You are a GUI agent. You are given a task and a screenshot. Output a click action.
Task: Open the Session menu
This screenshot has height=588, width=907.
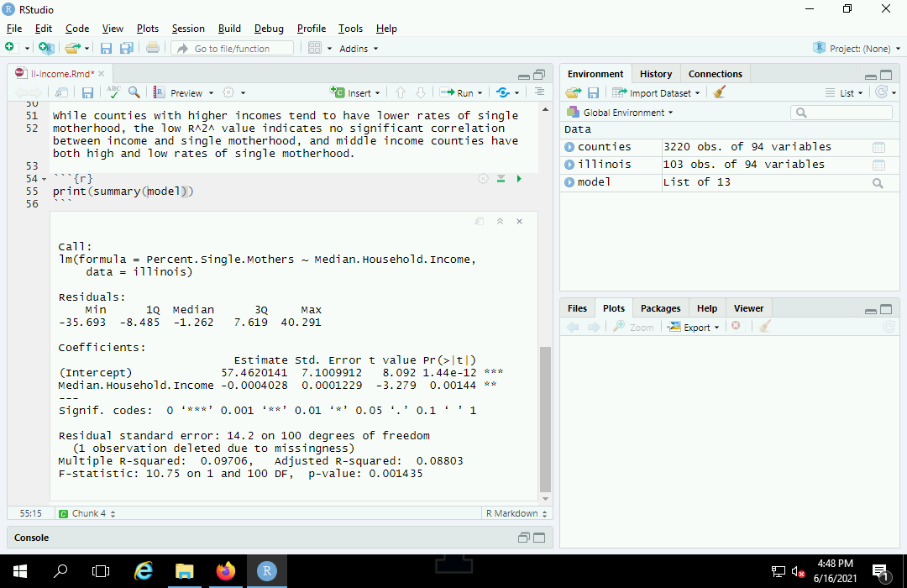(188, 29)
